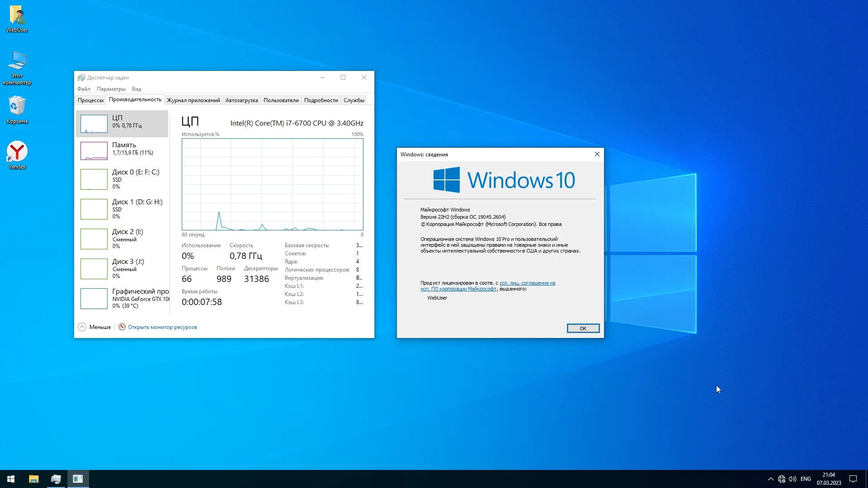Click the volume icon in system tray
Image resolution: width=868 pixels, height=488 pixels.
tap(793, 479)
